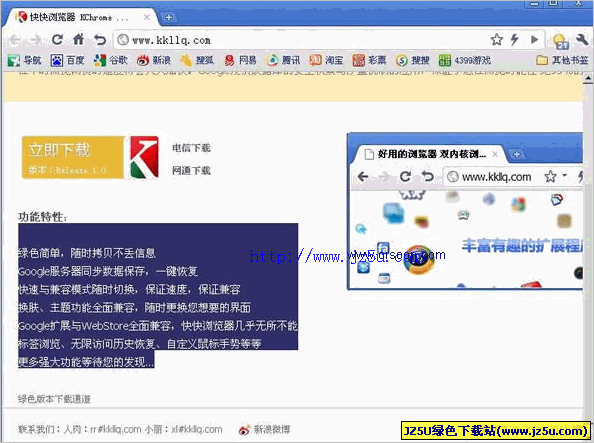Click the text 快速与兼容模式随时切换
Viewport: 594px width, 443px height.
pyautogui.click(x=76, y=290)
